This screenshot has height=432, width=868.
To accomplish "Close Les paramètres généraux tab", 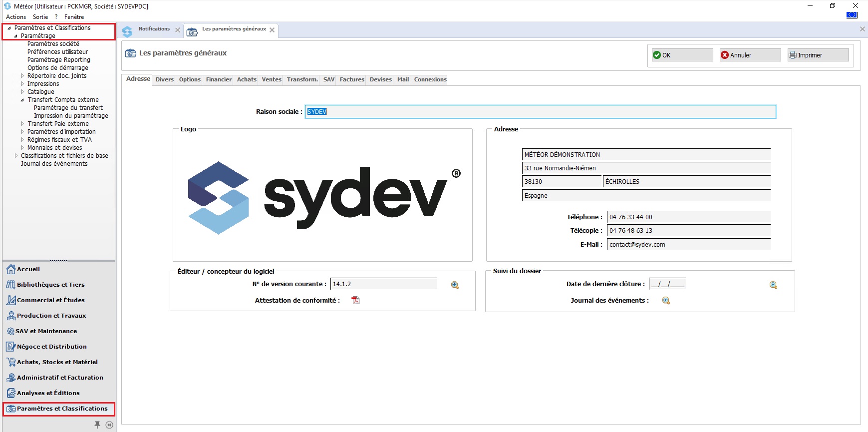I will click(x=272, y=30).
